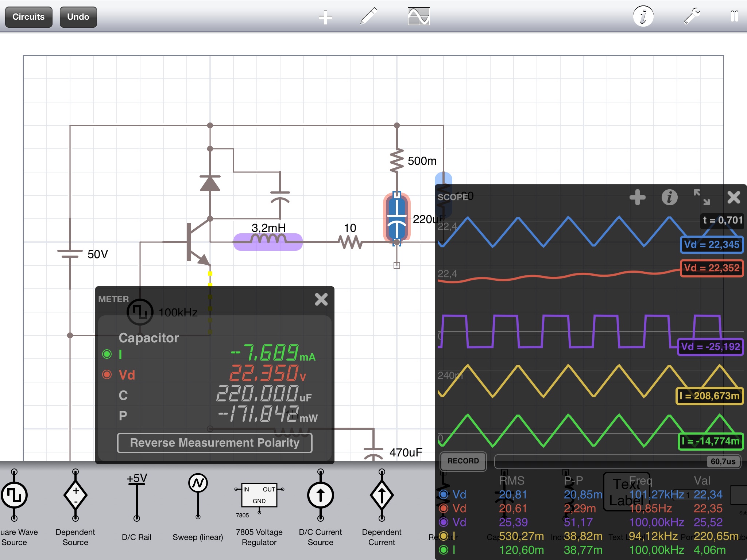Close the Meter panel
747x560 pixels.
[x=321, y=299]
